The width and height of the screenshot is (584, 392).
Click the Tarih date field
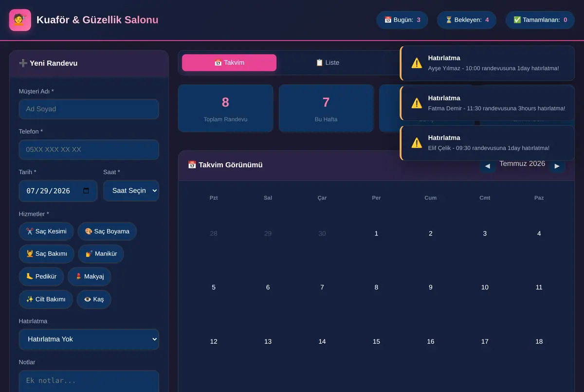58,191
